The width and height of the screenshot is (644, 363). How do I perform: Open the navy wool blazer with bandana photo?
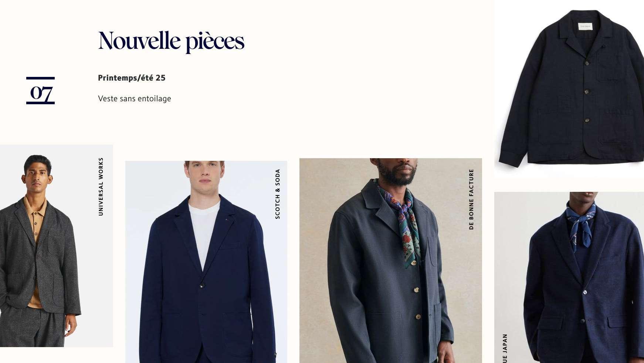click(569, 277)
